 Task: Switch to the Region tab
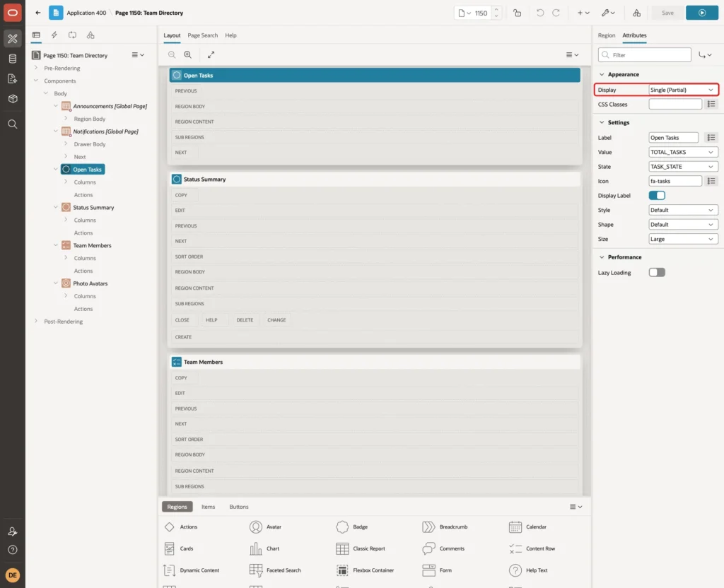(606, 35)
